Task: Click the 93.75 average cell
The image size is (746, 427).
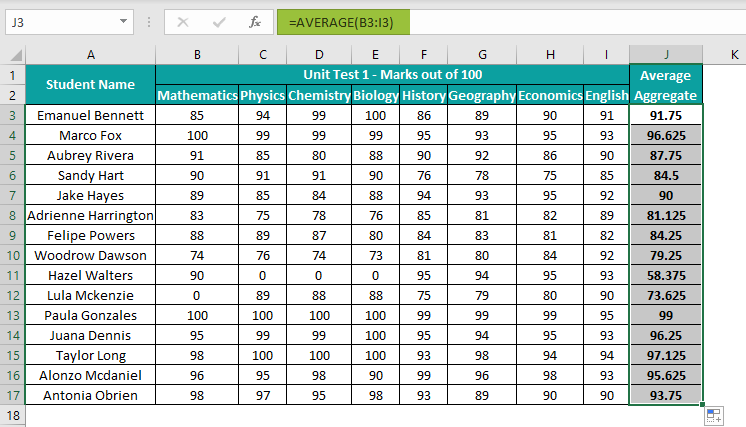Action: [666, 395]
